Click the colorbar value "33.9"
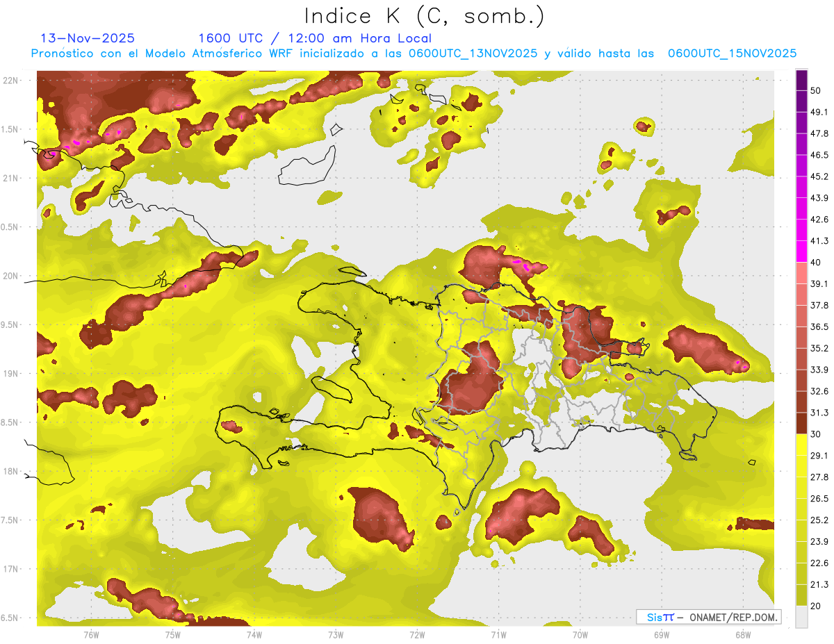The width and height of the screenshot is (834, 644). coord(819,370)
